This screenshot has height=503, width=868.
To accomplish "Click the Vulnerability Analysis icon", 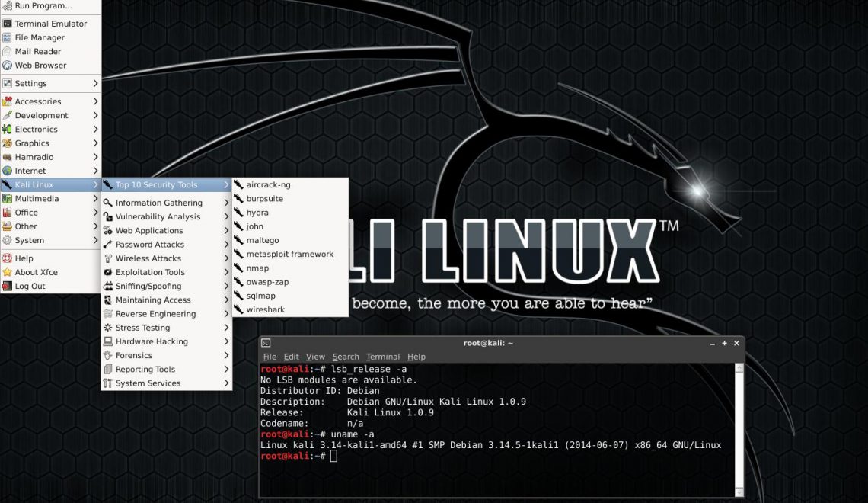I will pos(108,216).
